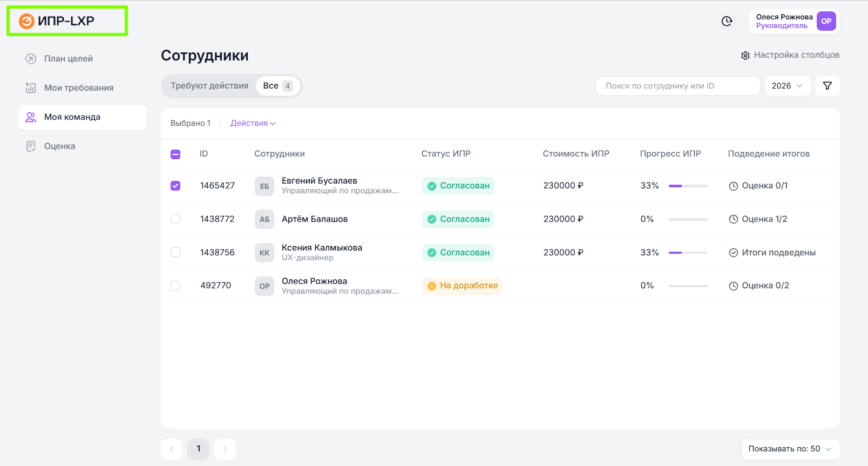
Task: Expand the Действия dropdown
Action: point(253,123)
